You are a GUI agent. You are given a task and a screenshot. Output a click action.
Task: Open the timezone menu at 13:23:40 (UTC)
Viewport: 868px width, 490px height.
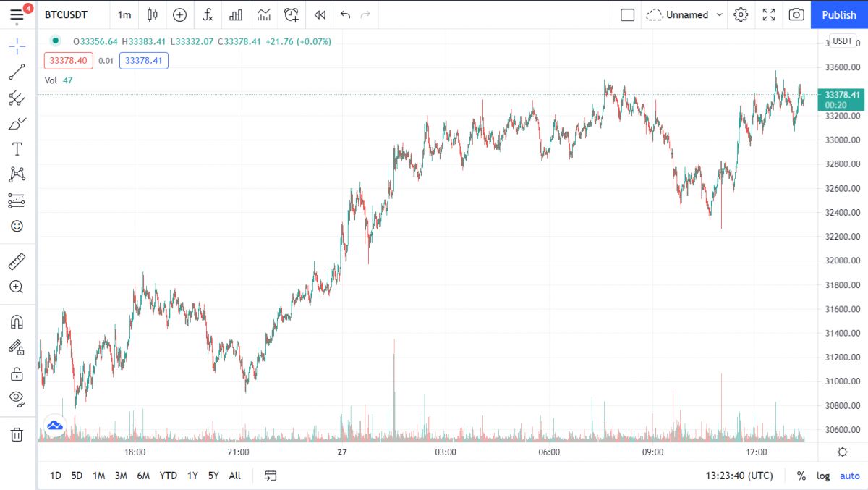[x=739, y=476]
